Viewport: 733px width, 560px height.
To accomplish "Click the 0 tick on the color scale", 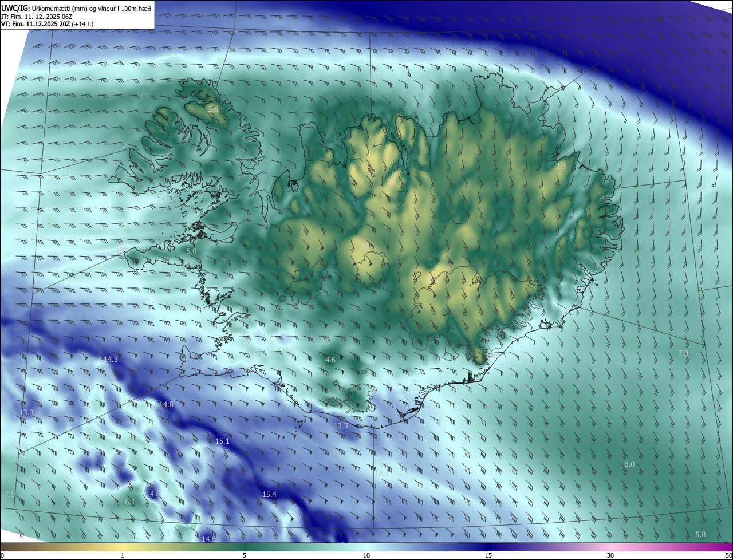I will coord(2,555).
